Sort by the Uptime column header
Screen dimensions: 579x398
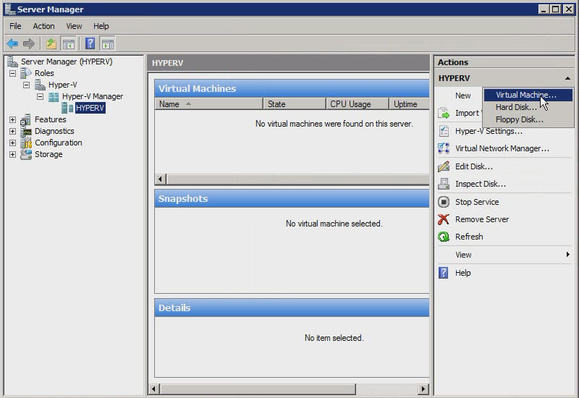pos(410,104)
